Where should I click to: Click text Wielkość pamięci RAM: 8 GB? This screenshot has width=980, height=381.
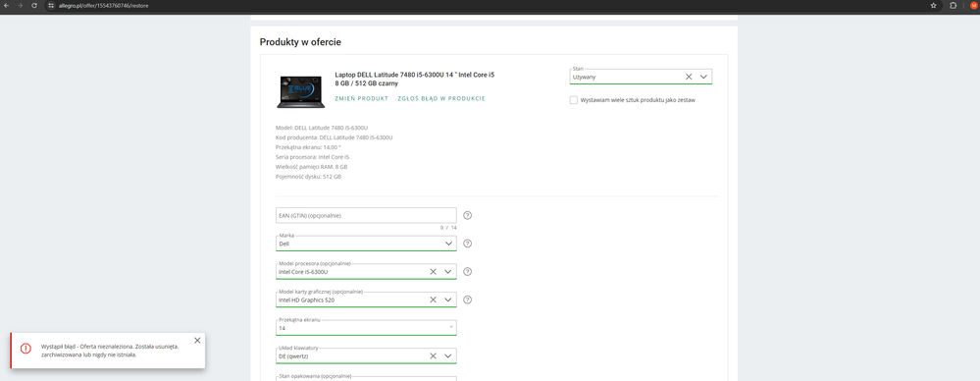coord(311,168)
